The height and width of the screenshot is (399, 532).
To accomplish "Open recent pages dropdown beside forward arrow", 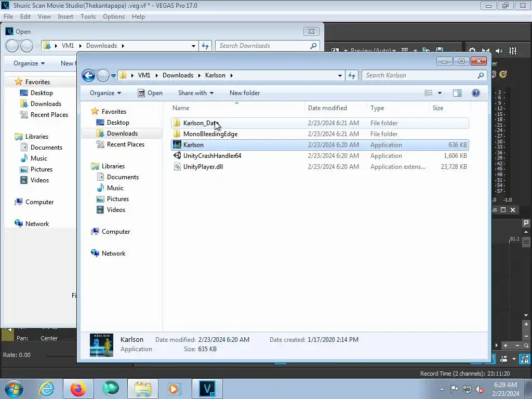I will coord(113,75).
